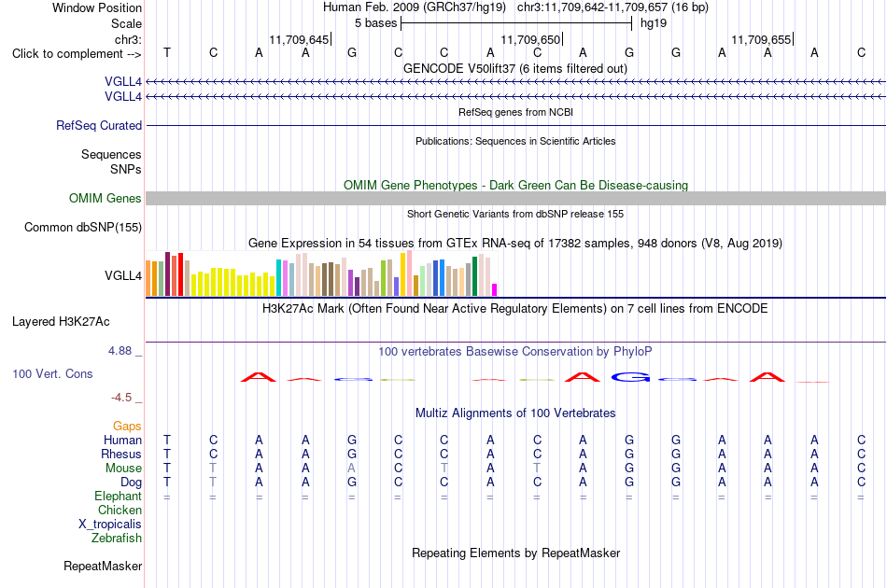The height and width of the screenshot is (588, 887).
Task: Click the Human species label
Action: point(122,440)
